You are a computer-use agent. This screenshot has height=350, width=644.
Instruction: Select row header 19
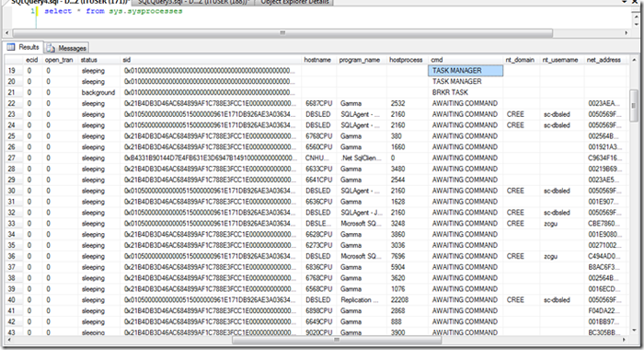14,71
